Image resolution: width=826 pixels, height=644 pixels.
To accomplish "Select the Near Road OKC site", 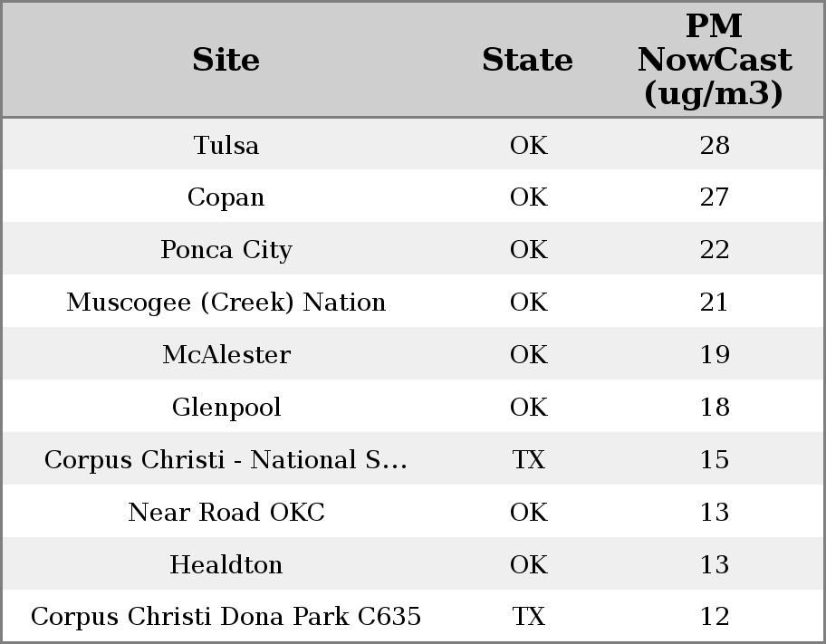I will [226, 513].
